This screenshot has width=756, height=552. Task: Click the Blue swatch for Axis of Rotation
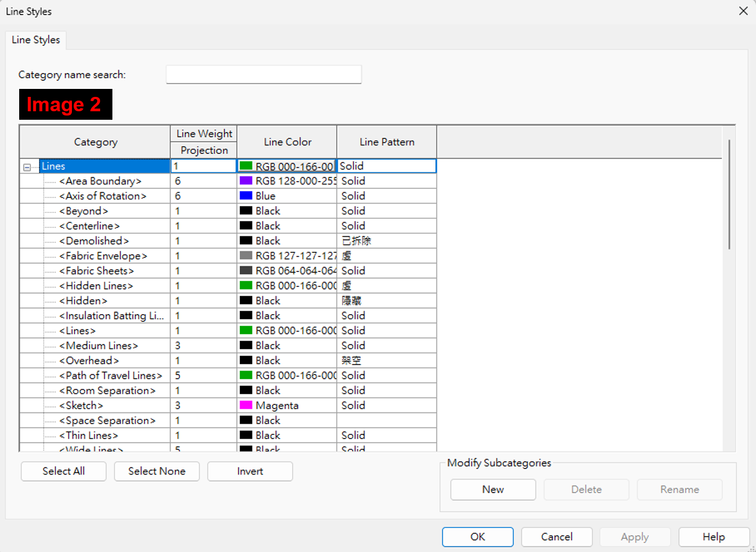246,195
